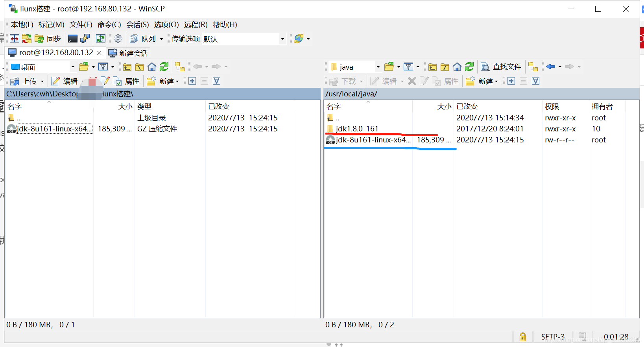Go to root directory in local panel
The width and height of the screenshot is (644, 347).
(x=140, y=67)
